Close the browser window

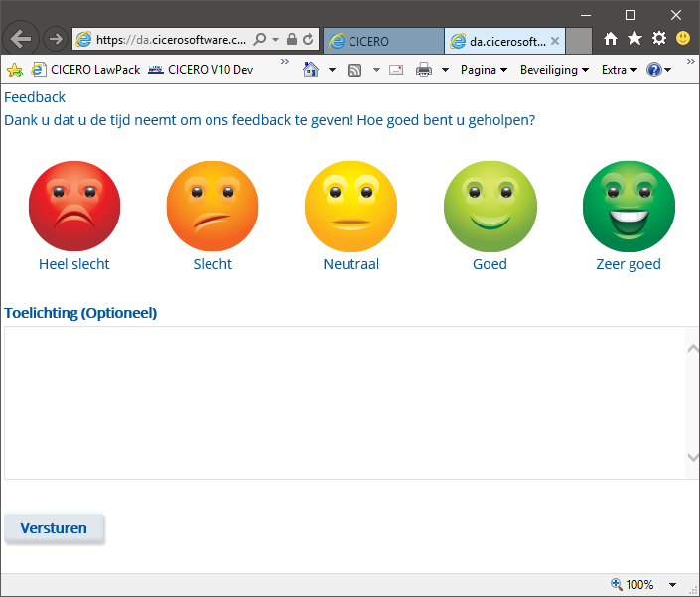pyautogui.click(x=676, y=15)
